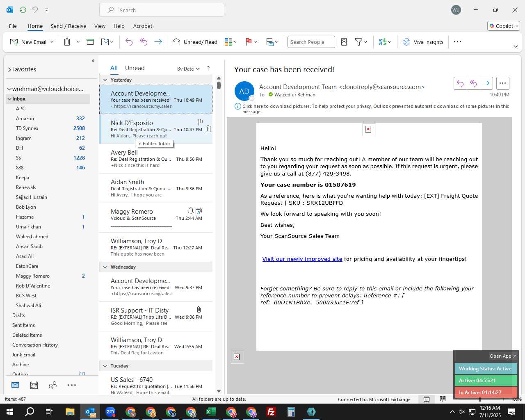Open the File menu
Screen dimensions: 525x420
pyautogui.click(x=13, y=26)
